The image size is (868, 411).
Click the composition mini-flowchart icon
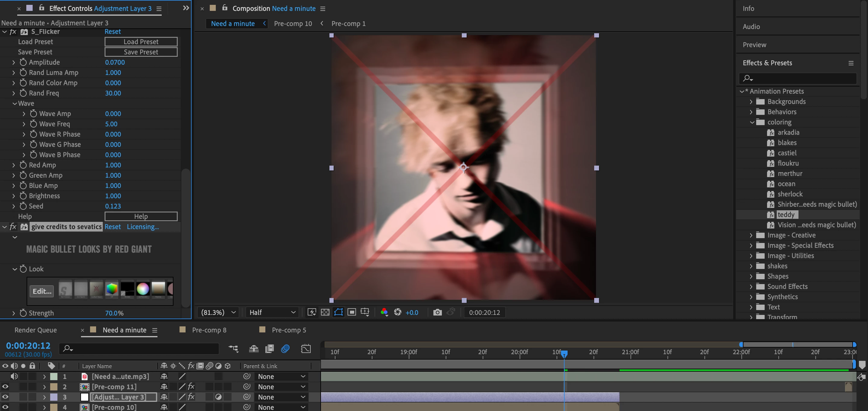[x=233, y=349]
